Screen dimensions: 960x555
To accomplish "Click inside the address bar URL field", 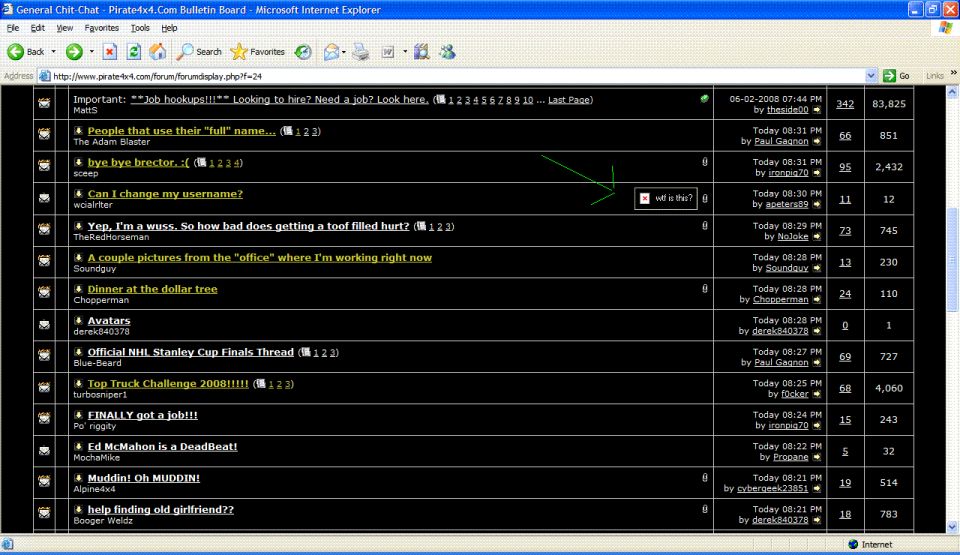I will (453, 76).
